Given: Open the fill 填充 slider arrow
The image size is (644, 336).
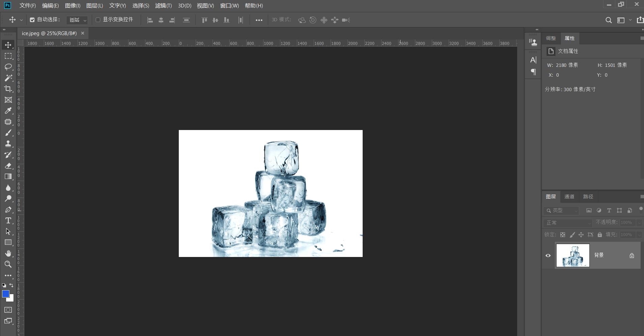Looking at the screenshot, I should pos(639,235).
